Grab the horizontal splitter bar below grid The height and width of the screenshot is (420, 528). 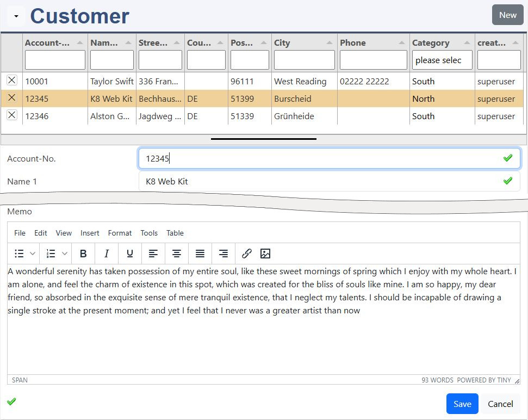[x=264, y=139]
